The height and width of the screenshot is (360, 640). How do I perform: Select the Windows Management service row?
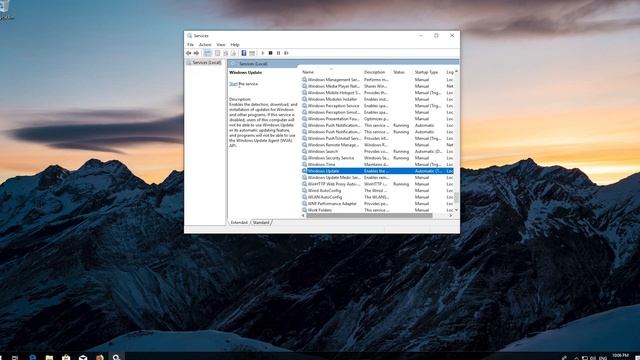pyautogui.click(x=378, y=80)
